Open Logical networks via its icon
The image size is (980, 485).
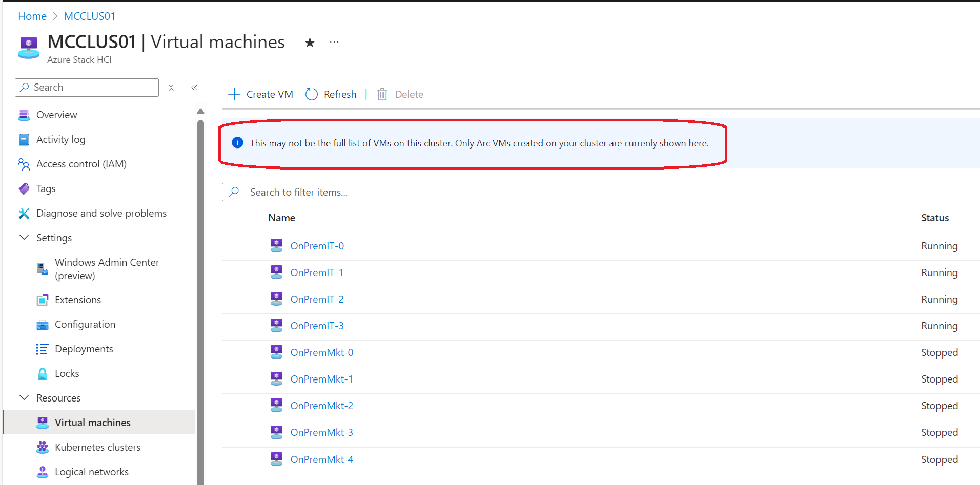click(x=43, y=472)
